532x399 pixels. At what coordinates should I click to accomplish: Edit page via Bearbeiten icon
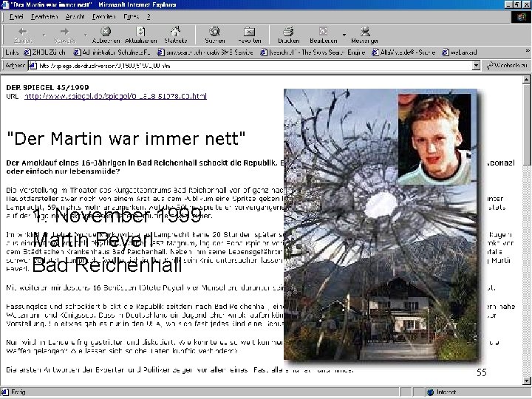(323, 32)
